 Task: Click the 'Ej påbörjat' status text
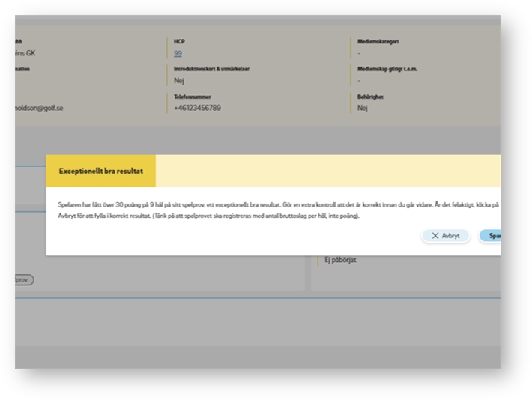click(340, 261)
